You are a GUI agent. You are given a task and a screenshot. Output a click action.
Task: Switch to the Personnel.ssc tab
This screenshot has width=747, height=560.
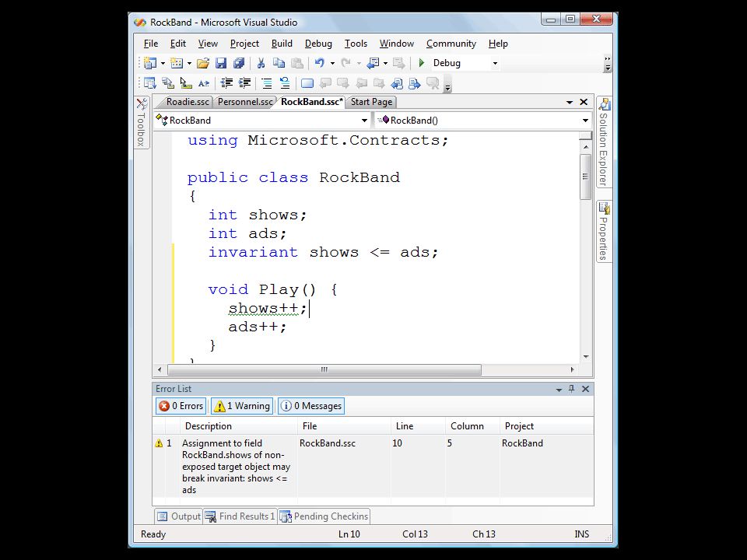pos(245,102)
